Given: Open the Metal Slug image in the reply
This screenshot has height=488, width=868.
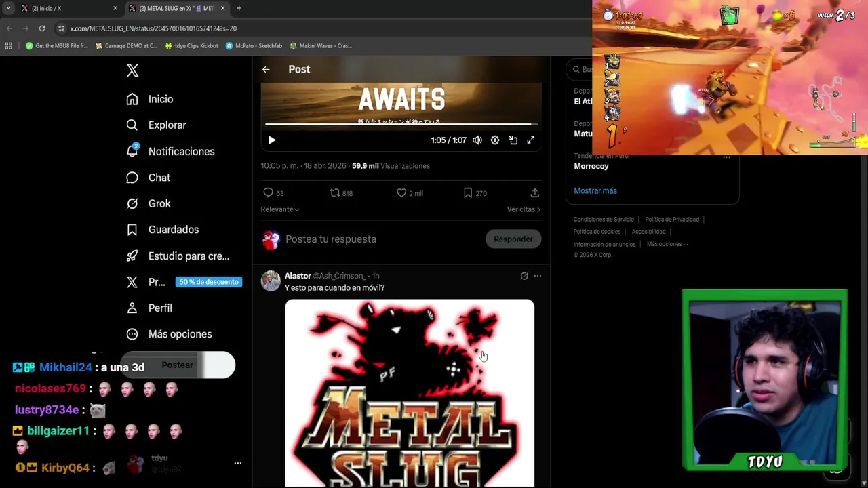Looking at the screenshot, I should pyautogui.click(x=410, y=393).
